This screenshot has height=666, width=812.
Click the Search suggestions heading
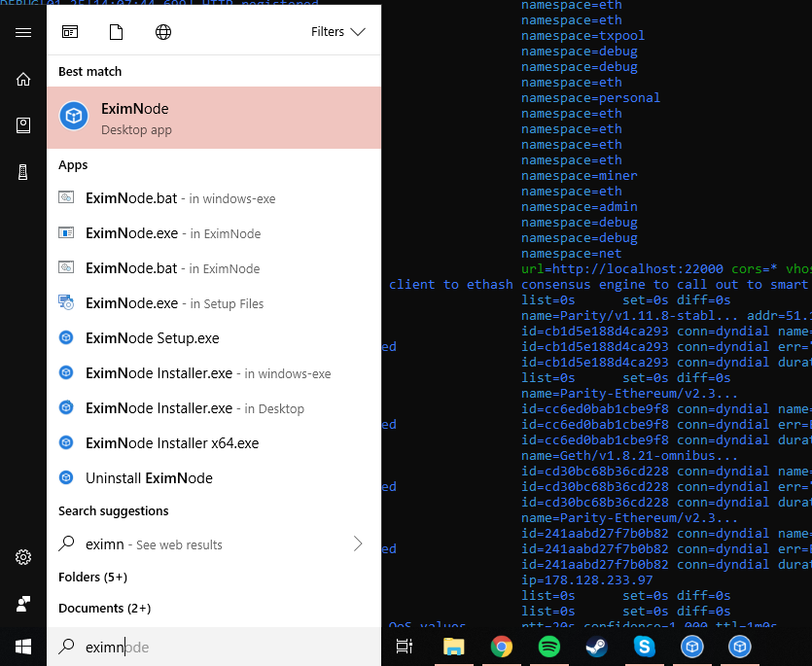click(114, 511)
